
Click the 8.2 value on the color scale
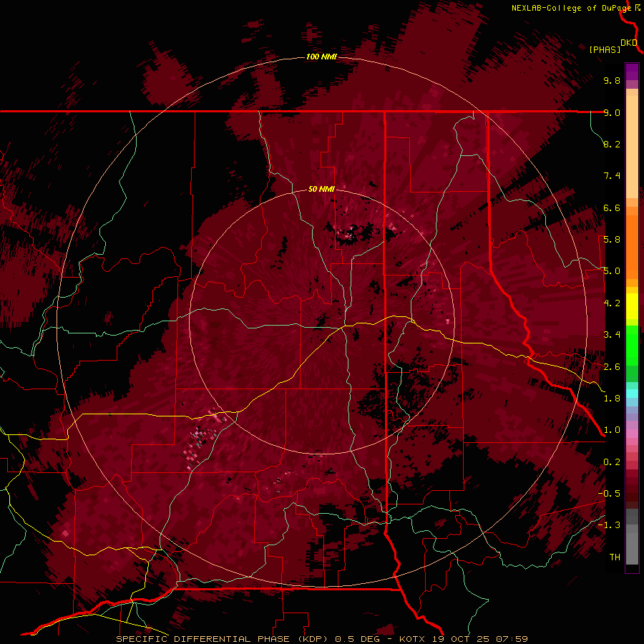pyautogui.click(x=612, y=144)
